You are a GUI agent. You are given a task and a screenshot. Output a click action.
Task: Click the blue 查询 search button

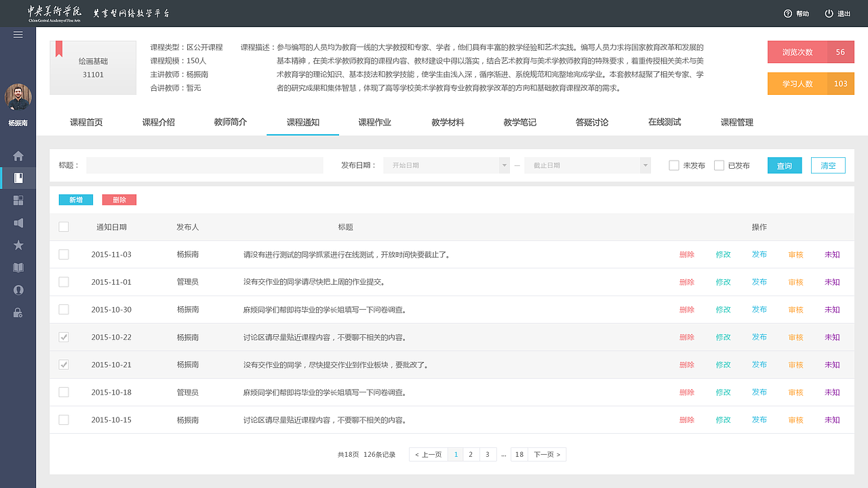pos(784,165)
